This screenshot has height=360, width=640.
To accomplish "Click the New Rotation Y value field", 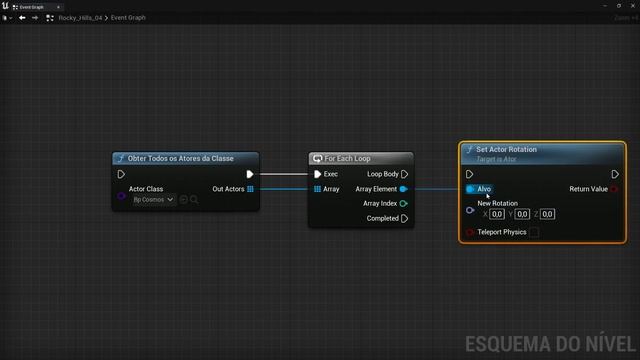I will point(522,214).
